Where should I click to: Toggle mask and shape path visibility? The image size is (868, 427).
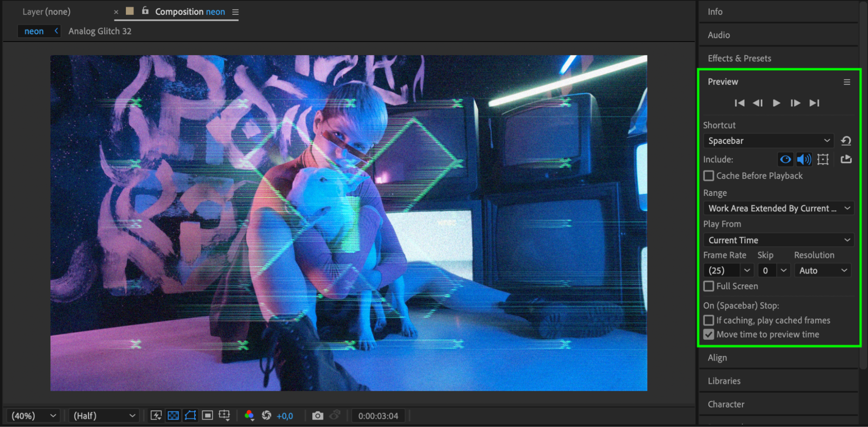(x=190, y=416)
